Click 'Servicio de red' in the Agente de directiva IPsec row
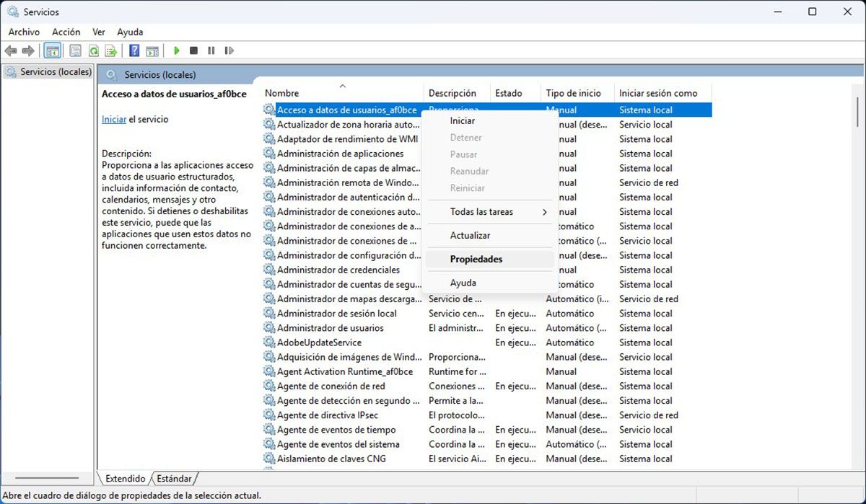Viewport: 866px width, 504px height. (x=649, y=415)
